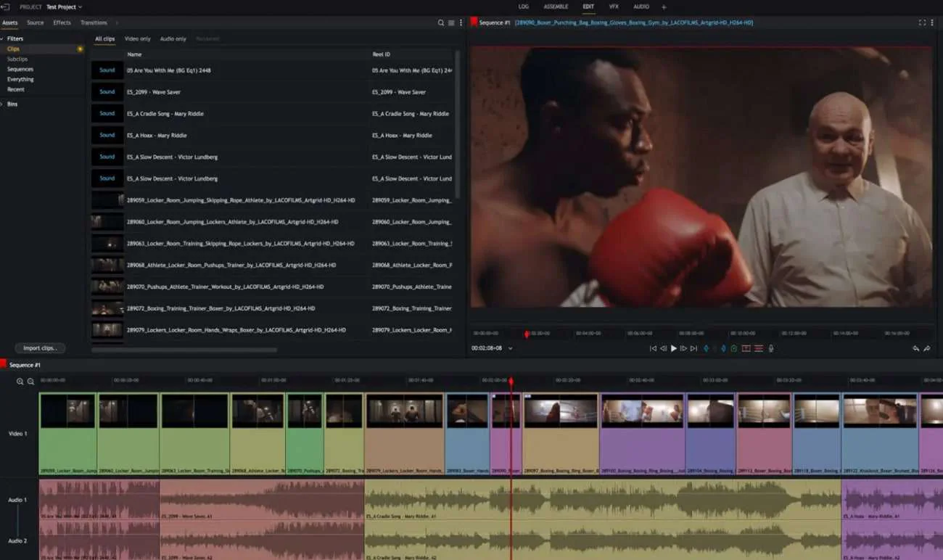The height and width of the screenshot is (560, 943).
Task: Expand the Bins section
Action: (x=2, y=104)
